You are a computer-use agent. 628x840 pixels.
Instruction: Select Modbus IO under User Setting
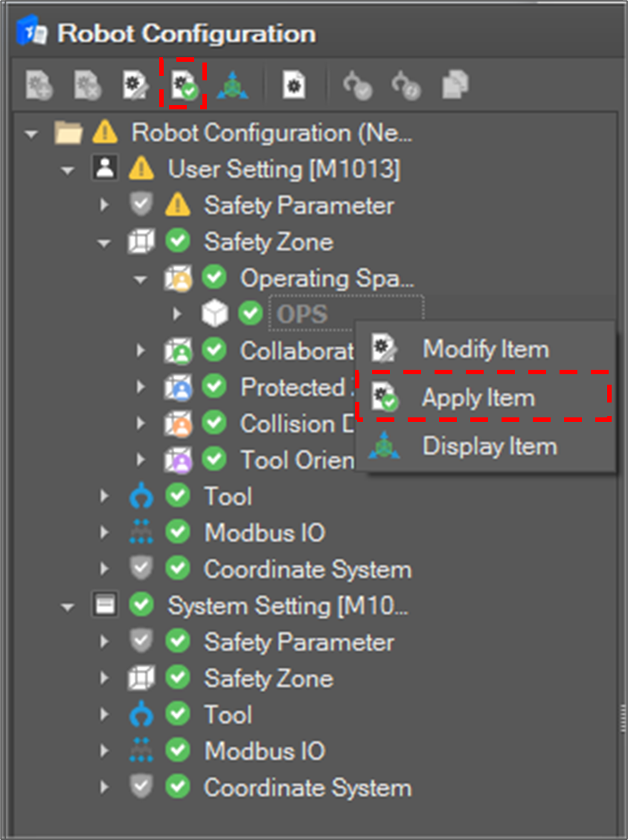pyautogui.click(x=264, y=533)
